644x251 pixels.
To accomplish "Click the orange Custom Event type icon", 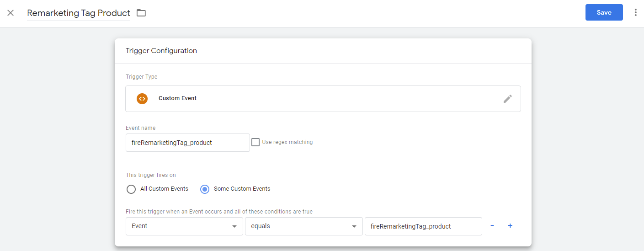I will point(142,98).
